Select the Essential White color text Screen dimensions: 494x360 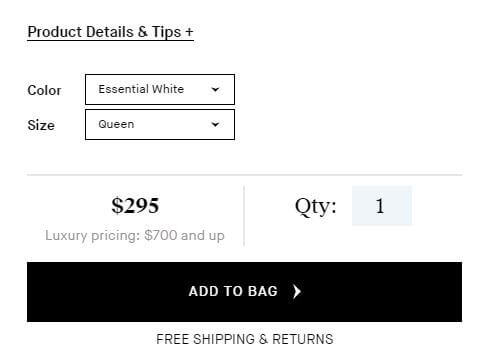pyautogui.click(x=141, y=89)
